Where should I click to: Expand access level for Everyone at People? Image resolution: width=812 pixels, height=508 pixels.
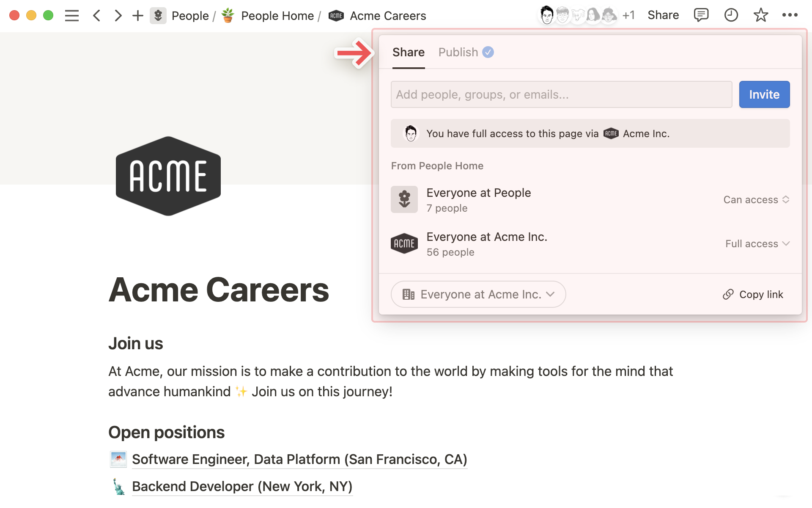pos(757,199)
